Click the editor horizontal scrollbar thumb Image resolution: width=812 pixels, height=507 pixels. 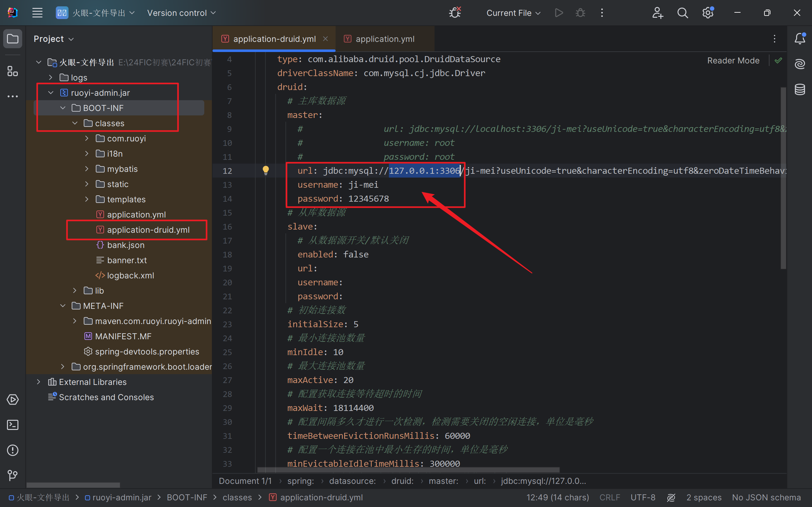coord(408,470)
